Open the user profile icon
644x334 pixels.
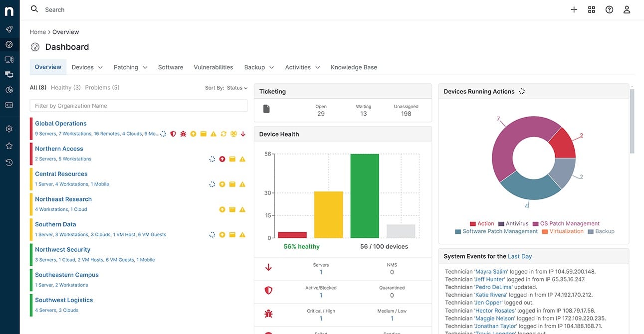pyautogui.click(x=627, y=9)
